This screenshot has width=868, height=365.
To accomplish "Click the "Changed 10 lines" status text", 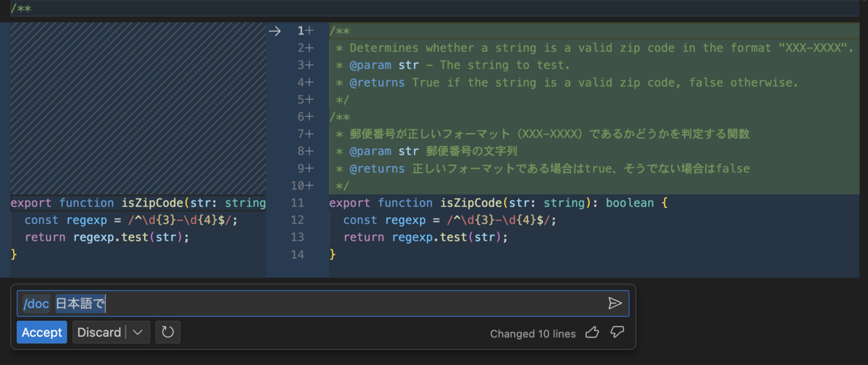I will [x=533, y=334].
